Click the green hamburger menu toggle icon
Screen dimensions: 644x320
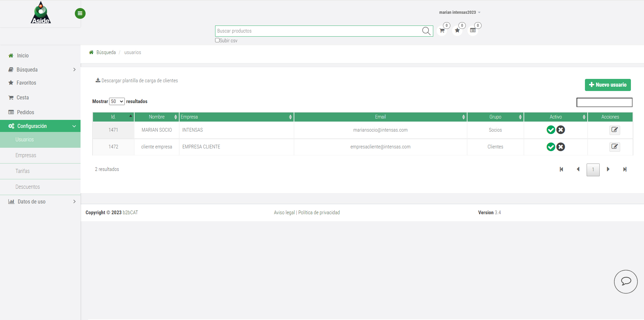[x=80, y=13]
